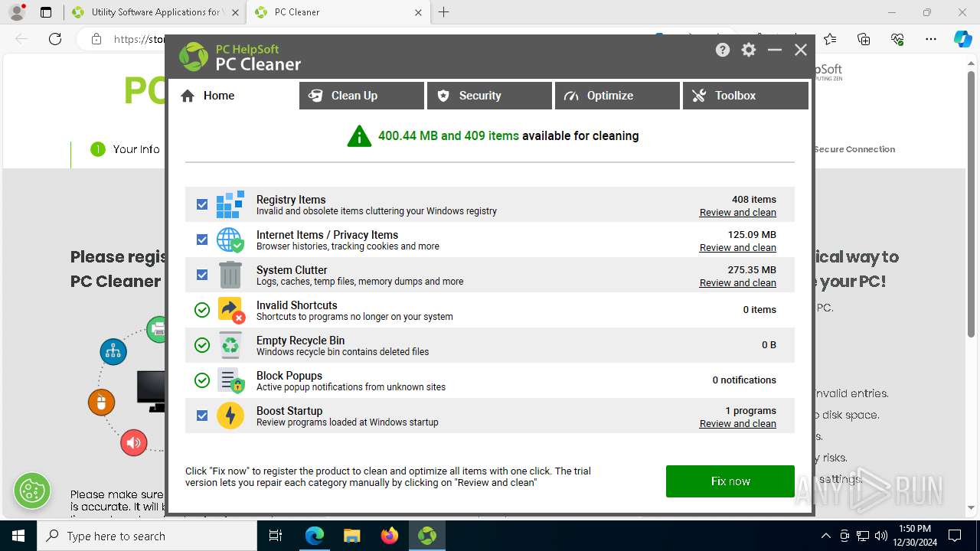Click the Empty Recycle Bin icon

click(x=230, y=345)
